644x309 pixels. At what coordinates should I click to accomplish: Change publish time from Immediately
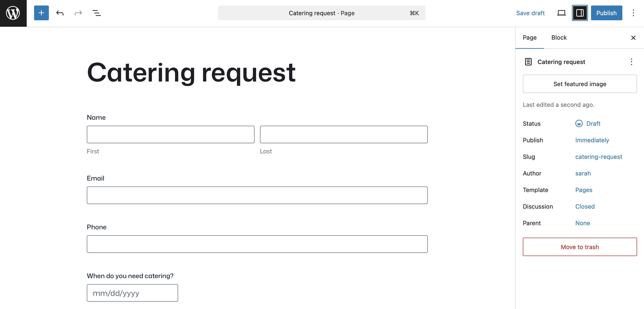592,140
